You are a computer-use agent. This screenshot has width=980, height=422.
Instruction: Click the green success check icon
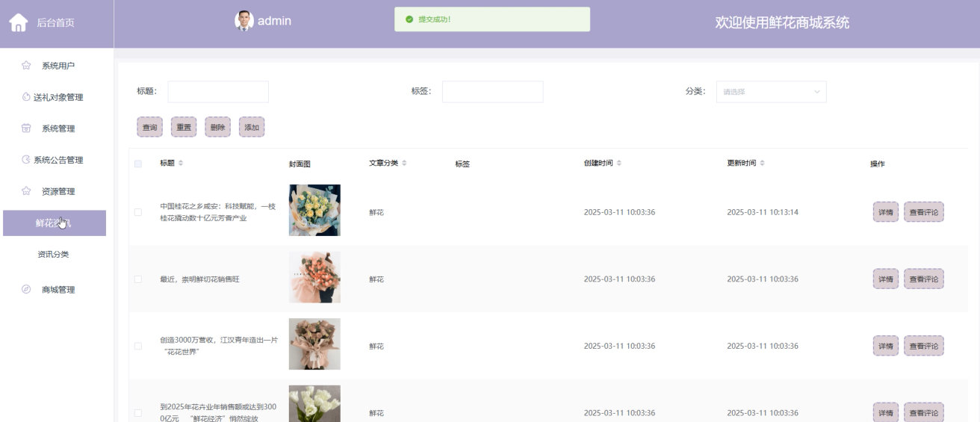(409, 19)
